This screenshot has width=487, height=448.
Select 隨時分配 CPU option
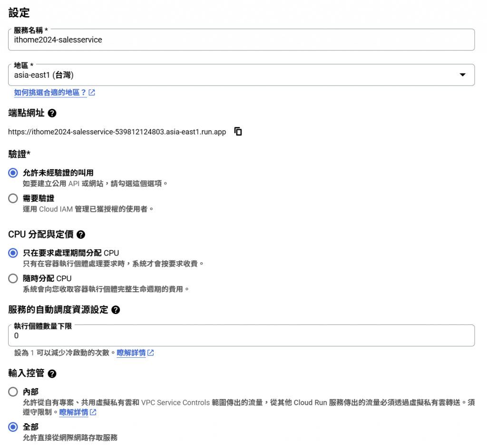click(x=13, y=278)
